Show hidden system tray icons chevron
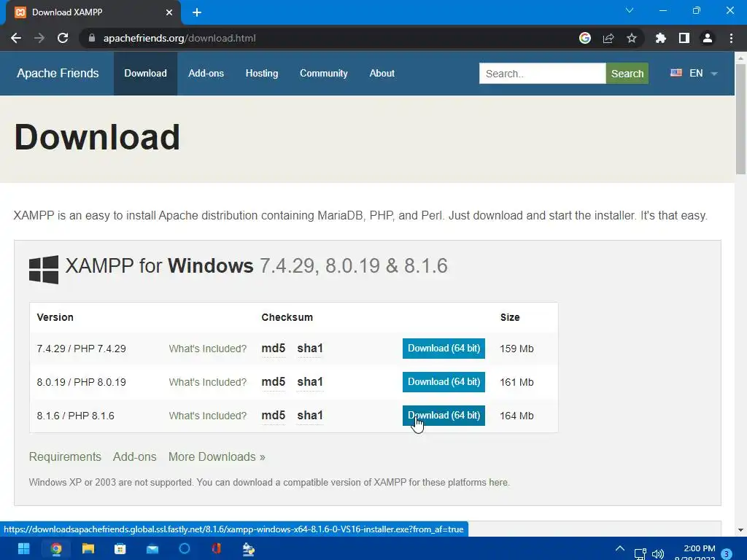The width and height of the screenshot is (747, 560). (620, 548)
